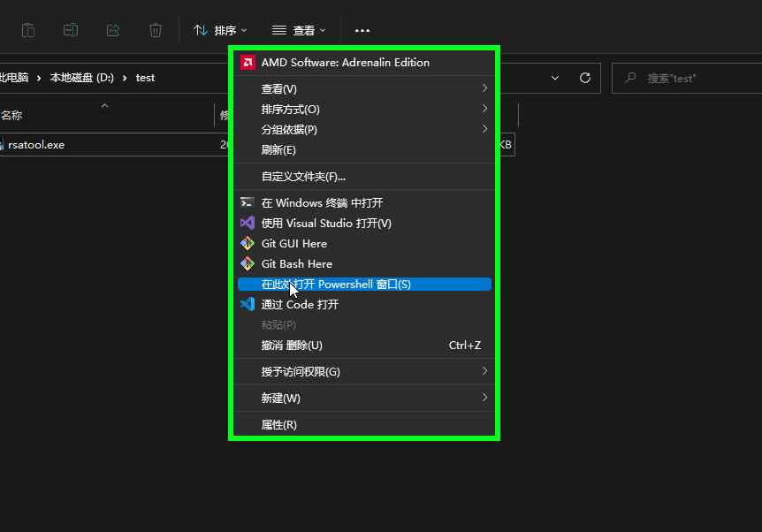
Task: Expand the 分组依据(P) submenu
Action: tap(364, 130)
